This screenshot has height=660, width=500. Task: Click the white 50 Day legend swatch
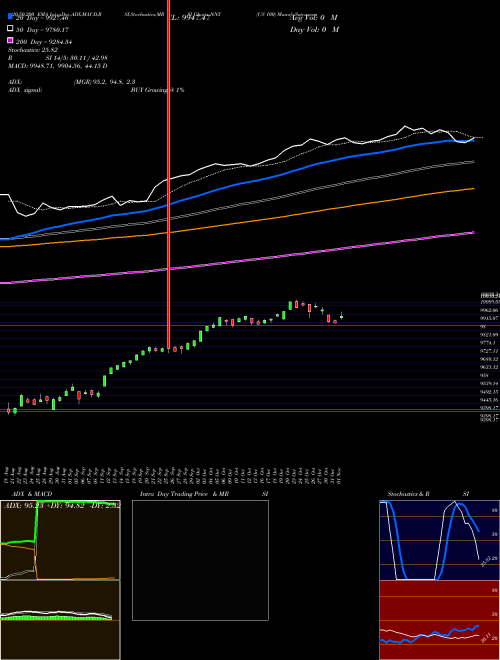pyautogui.click(x=10, y=29)
